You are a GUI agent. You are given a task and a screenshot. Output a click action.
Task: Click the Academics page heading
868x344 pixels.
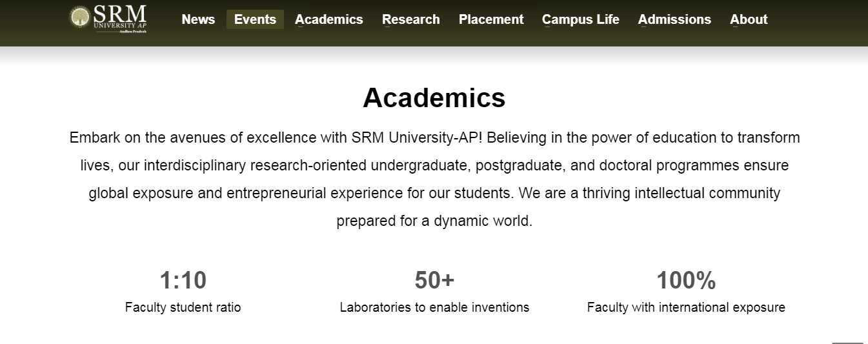[434, 97]
